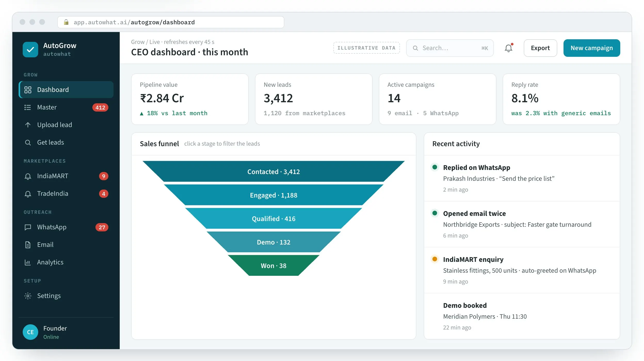
Task: Open Analytics page
Action: (x=66, y=262)
